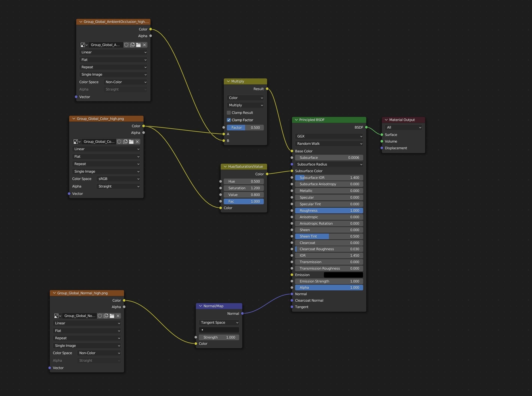Screen dimensions: 532x396
Task: Click folder open icon on Normal texture node
Action: coord(112,316)
